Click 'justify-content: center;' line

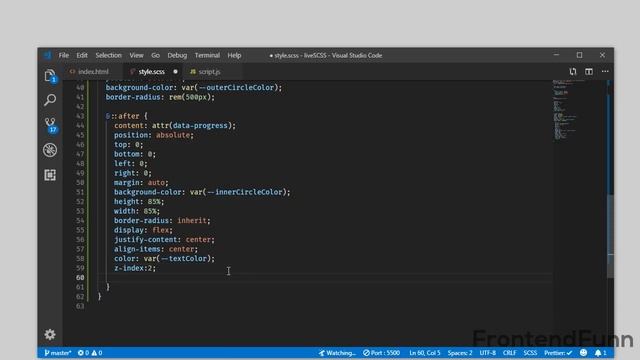click(164, 240)
